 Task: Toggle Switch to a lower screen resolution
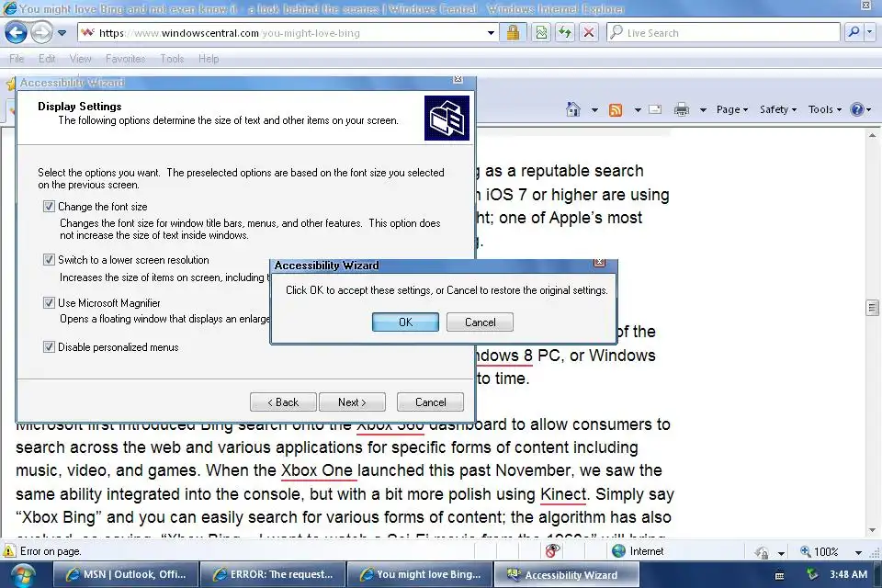coord(49,259)
